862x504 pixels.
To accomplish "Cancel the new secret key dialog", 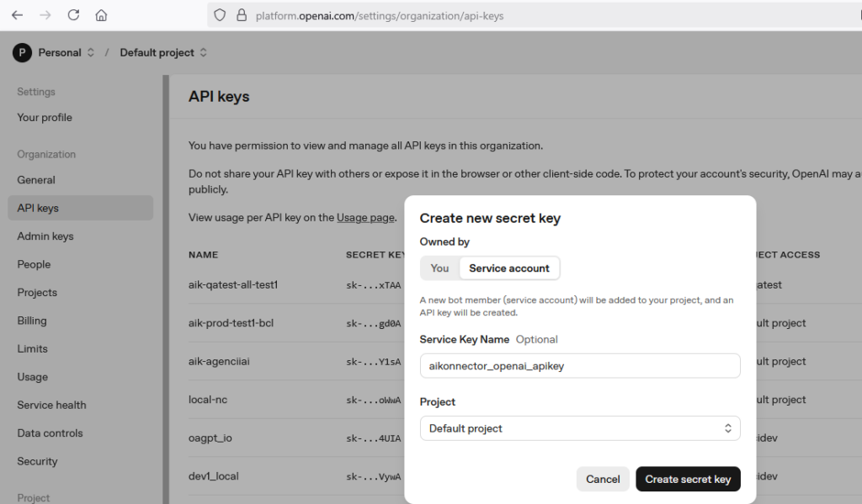I will [603, 479].
